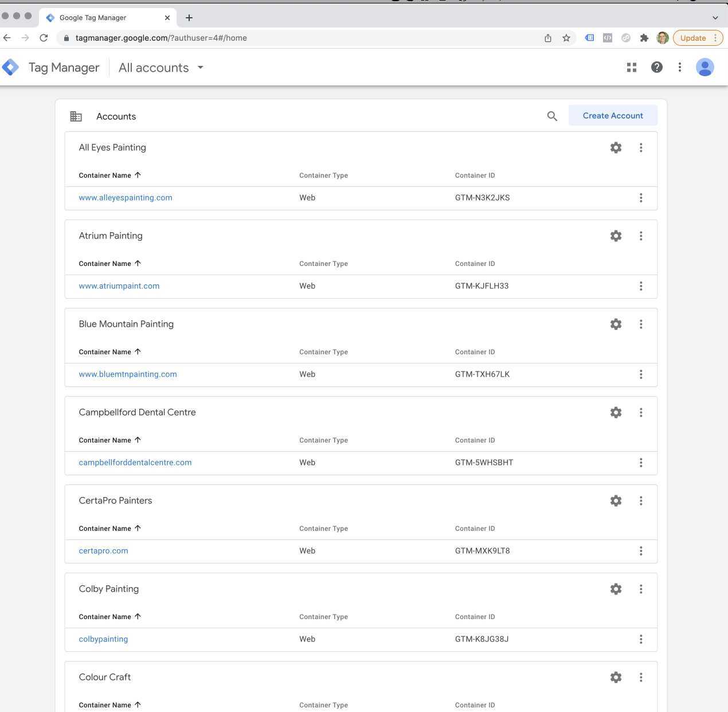Open the browser extensions puzzle icon
Viewport: 728px width, 712px height.
[644, 38]
